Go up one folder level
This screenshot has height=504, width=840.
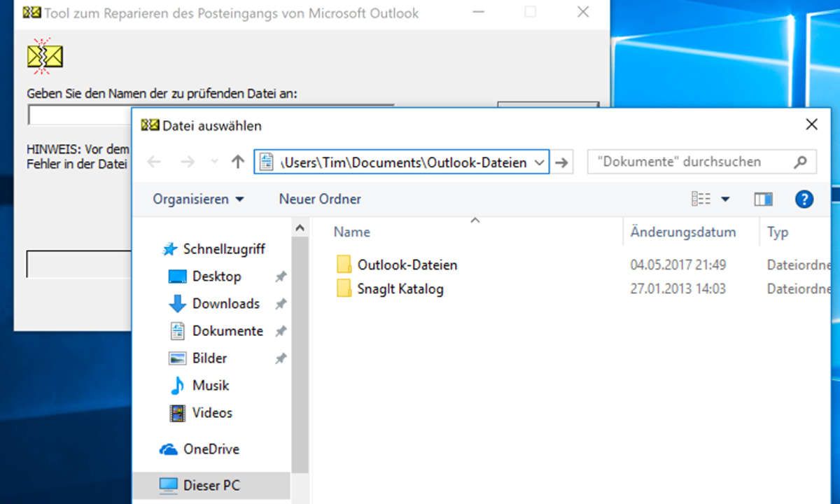coord(237,162)
